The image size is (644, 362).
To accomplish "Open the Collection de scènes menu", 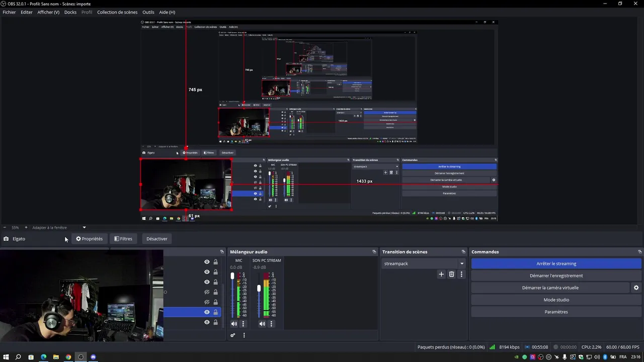I will (117, 12).
